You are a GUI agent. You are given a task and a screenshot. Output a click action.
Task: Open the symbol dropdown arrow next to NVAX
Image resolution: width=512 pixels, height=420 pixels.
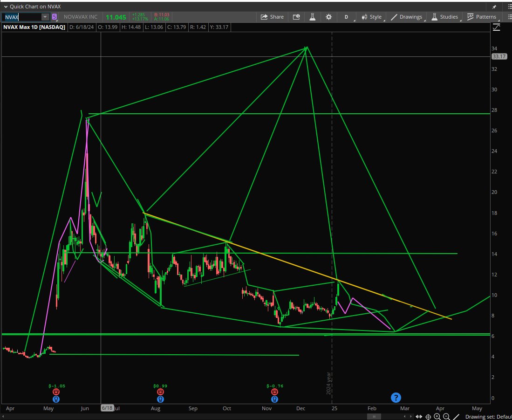coord(45,17)
